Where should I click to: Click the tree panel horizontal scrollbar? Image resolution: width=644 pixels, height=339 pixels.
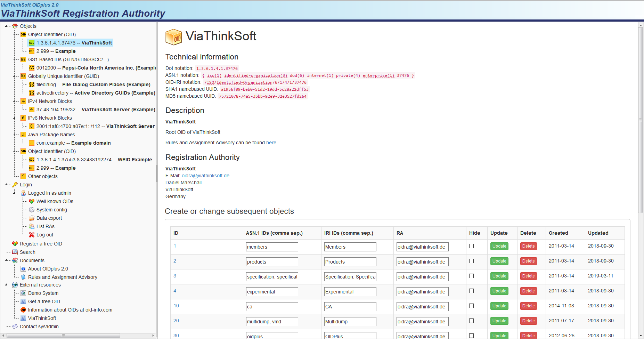[x=63, y=336]
